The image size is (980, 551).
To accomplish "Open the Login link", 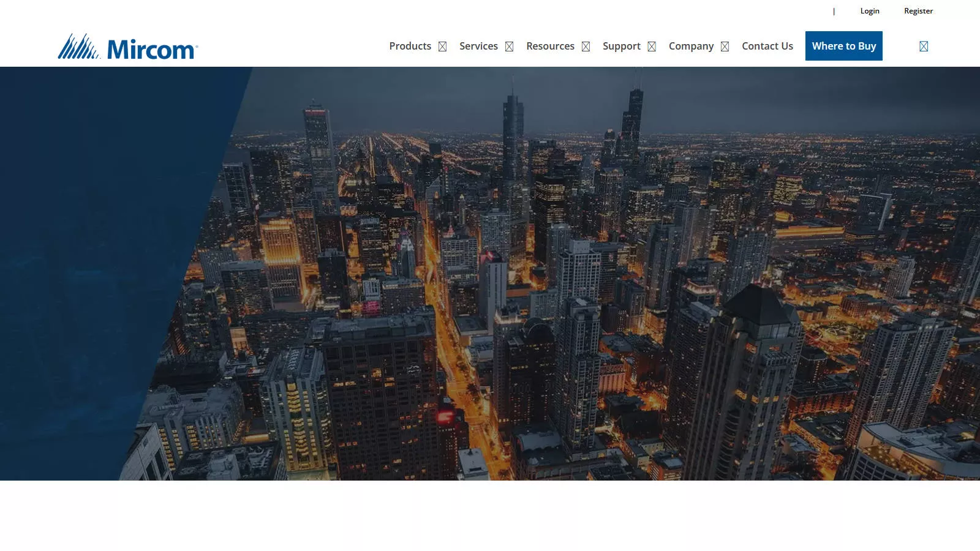I will (870, 11).
